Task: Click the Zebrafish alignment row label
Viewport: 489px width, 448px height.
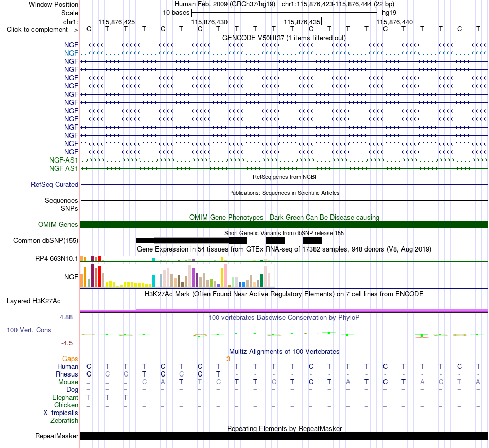Action: 64,421
